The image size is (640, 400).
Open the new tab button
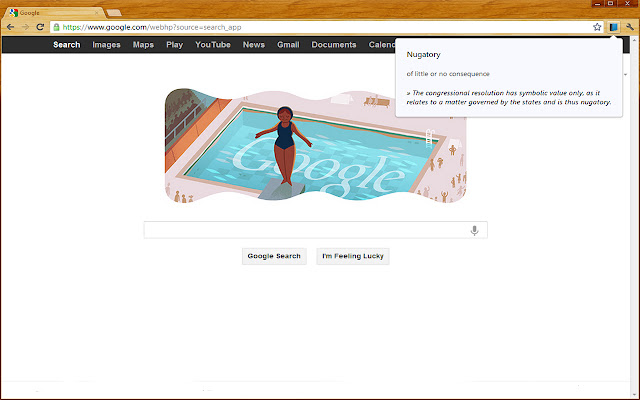click(x=114, y=13)
